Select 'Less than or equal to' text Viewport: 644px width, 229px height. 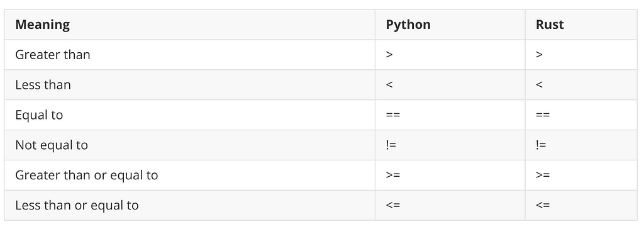pyautogui.click(x=77, y=205)
